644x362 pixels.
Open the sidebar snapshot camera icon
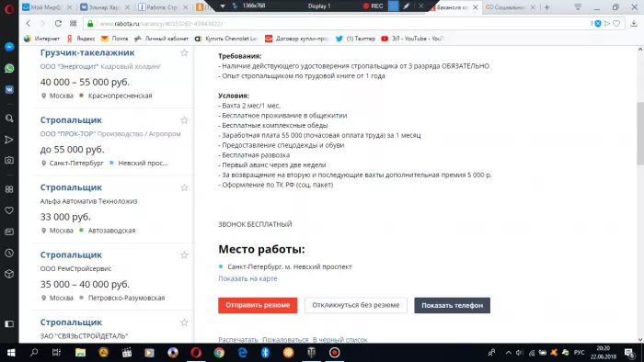(9, 160)
